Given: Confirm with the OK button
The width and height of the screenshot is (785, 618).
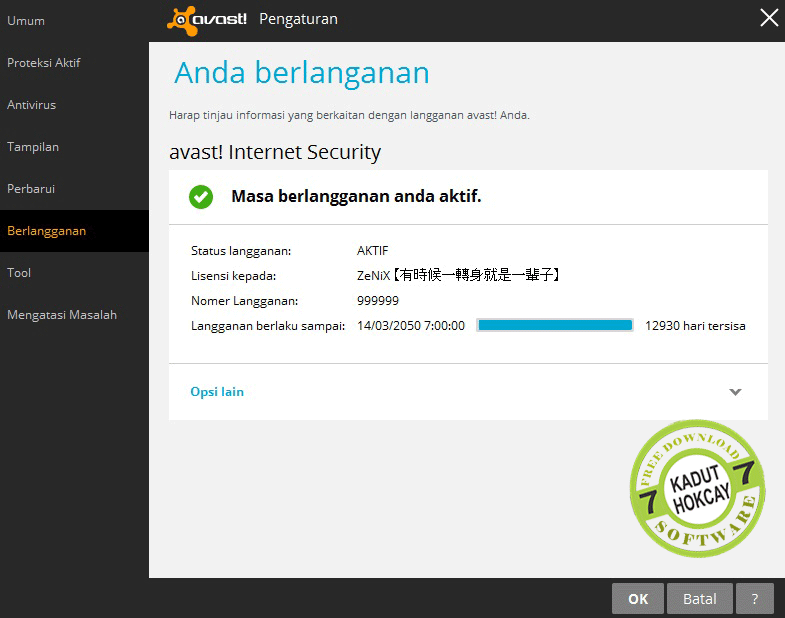Looking at the screenshot, I should [x=638, y=598].
